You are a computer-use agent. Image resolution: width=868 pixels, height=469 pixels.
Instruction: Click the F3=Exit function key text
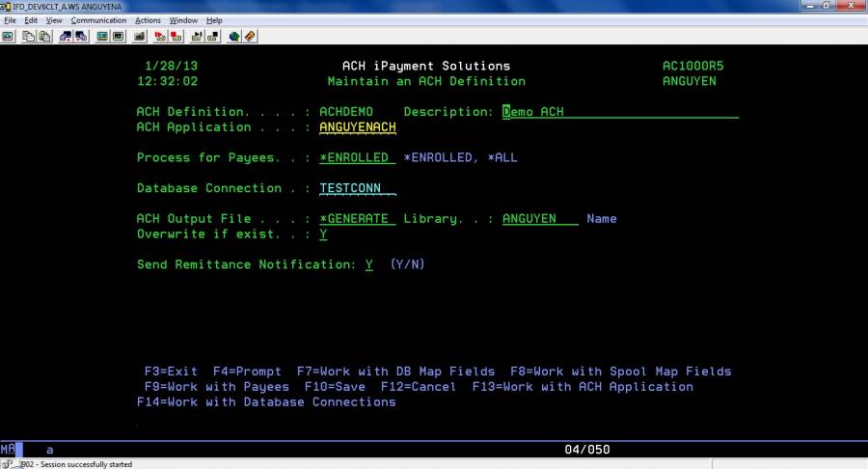click(x=171, y=372)
